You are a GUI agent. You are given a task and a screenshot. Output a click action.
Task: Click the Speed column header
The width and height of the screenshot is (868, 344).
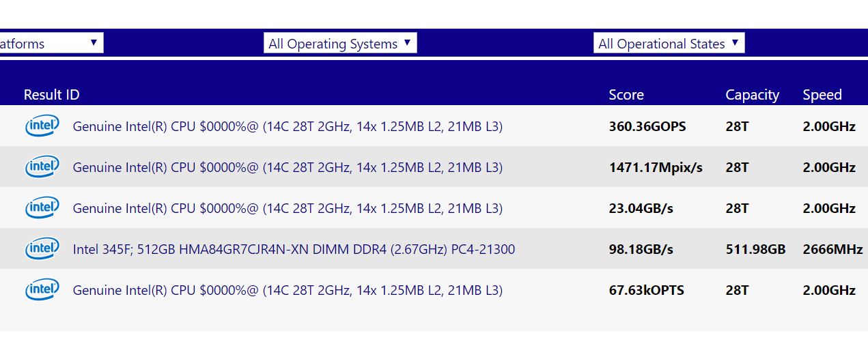point(822,95)
